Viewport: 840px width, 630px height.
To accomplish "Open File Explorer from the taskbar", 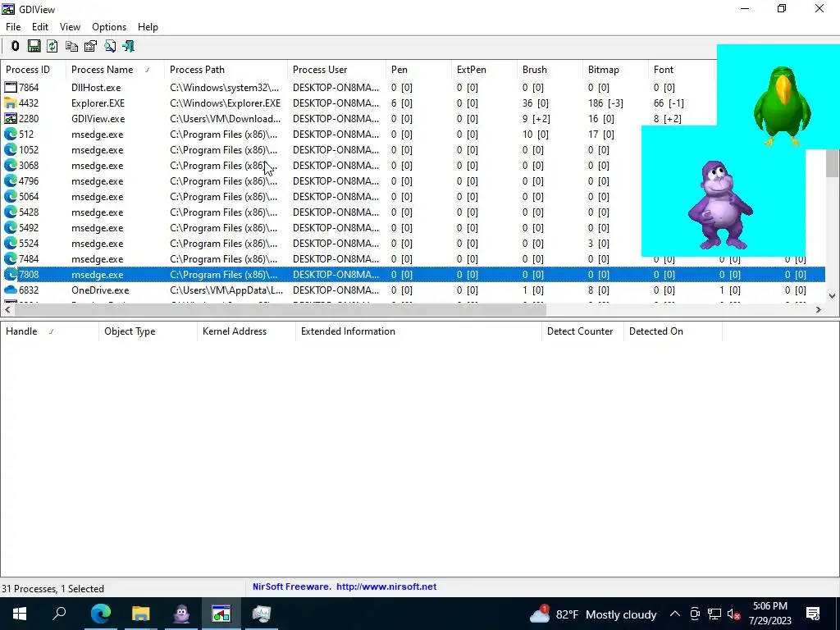I will tap(140, 614).
